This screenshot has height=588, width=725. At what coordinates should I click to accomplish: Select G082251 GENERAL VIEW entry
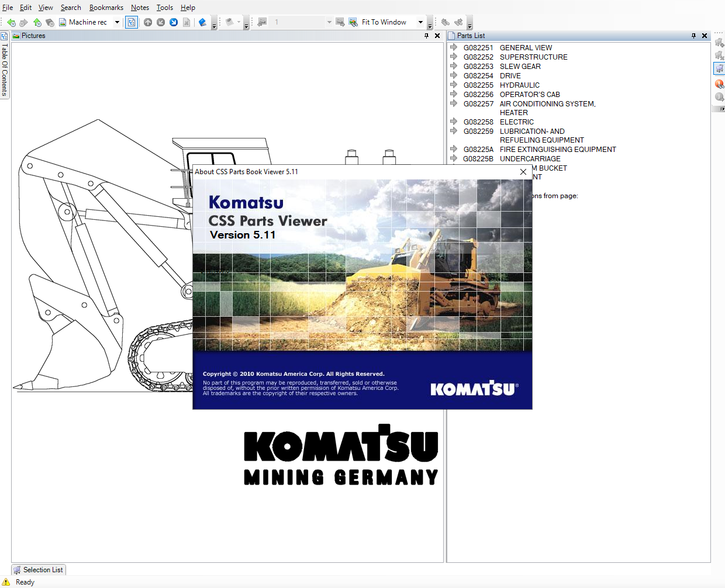coord(526,47)
